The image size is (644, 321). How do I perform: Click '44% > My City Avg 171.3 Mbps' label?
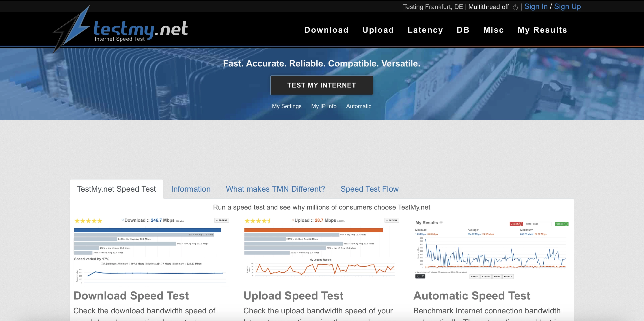click(192, 244)
